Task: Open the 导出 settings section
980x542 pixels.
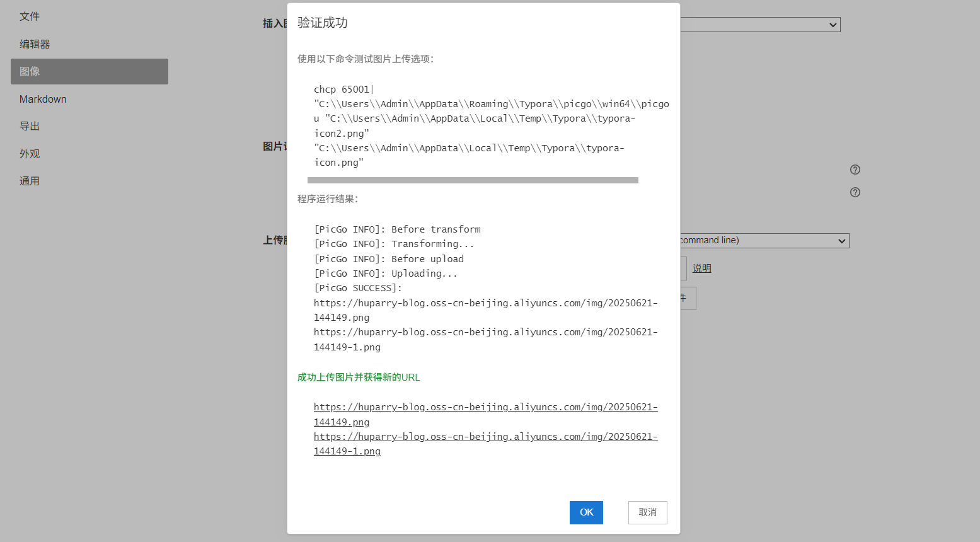Action: (30, 126)
